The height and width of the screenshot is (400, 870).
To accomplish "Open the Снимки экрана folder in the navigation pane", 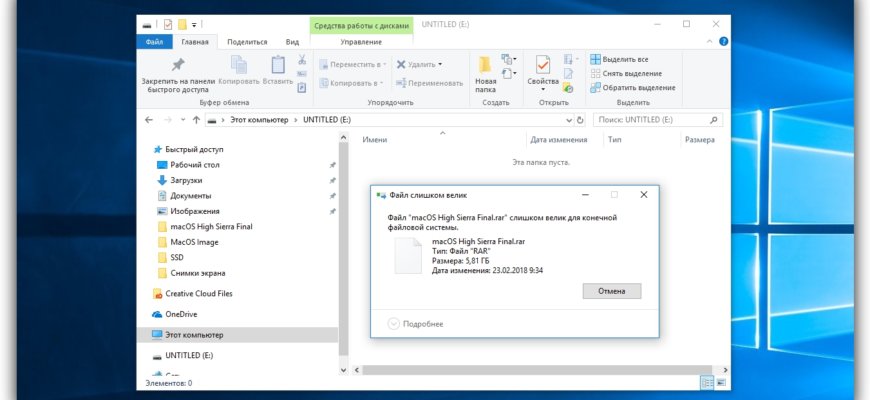I will [x=191, y=273].
